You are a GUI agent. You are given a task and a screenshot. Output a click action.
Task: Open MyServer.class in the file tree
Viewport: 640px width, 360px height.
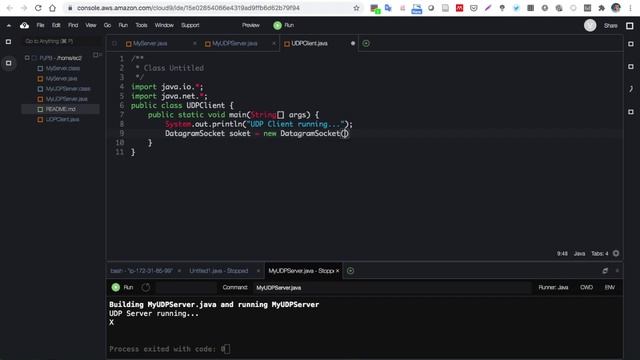pyautogui.click(x=63, y=68)
